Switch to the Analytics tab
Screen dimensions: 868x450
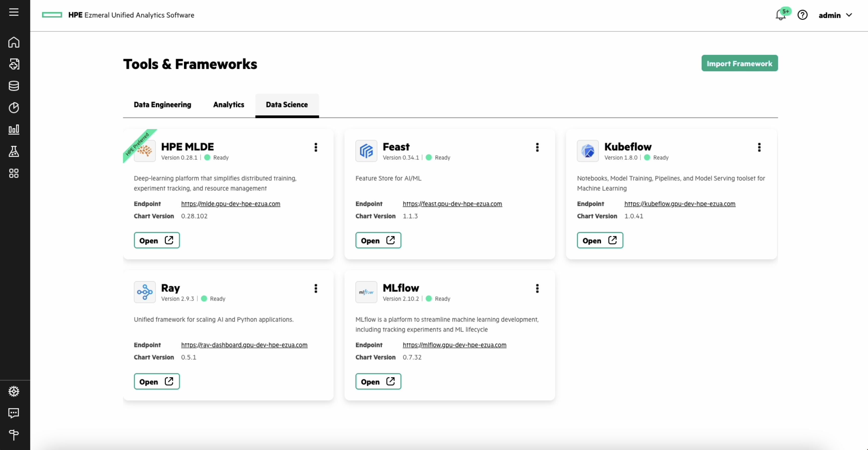(228, 105)
